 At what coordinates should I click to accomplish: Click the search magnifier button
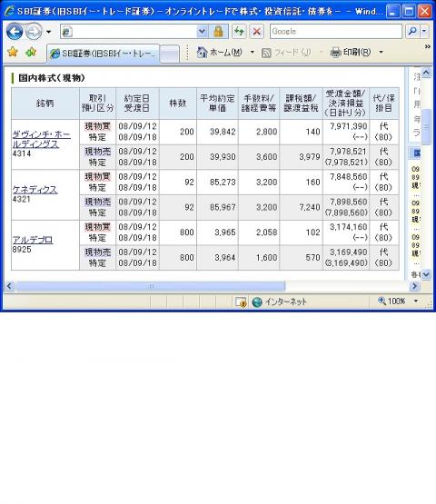(x=412, y=32)
